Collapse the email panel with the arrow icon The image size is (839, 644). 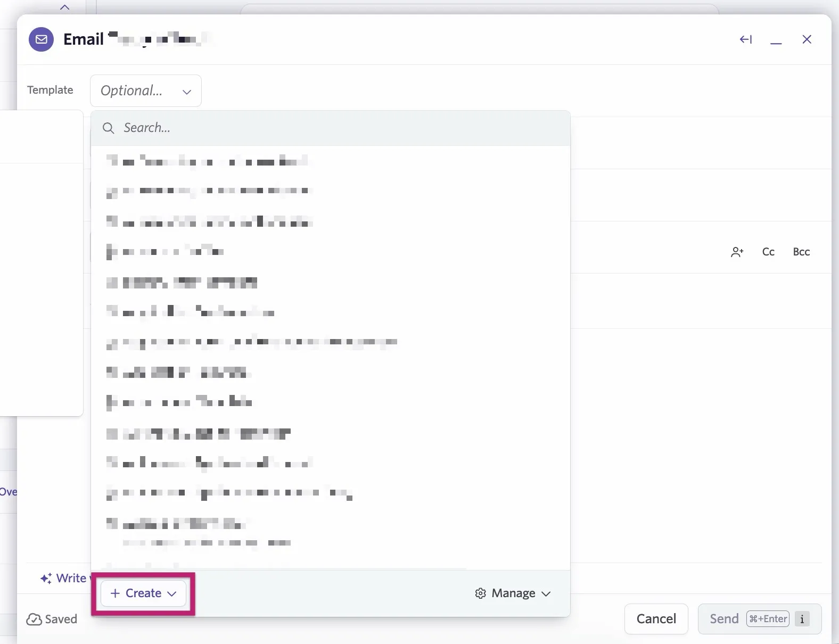(x=746, y=39)
